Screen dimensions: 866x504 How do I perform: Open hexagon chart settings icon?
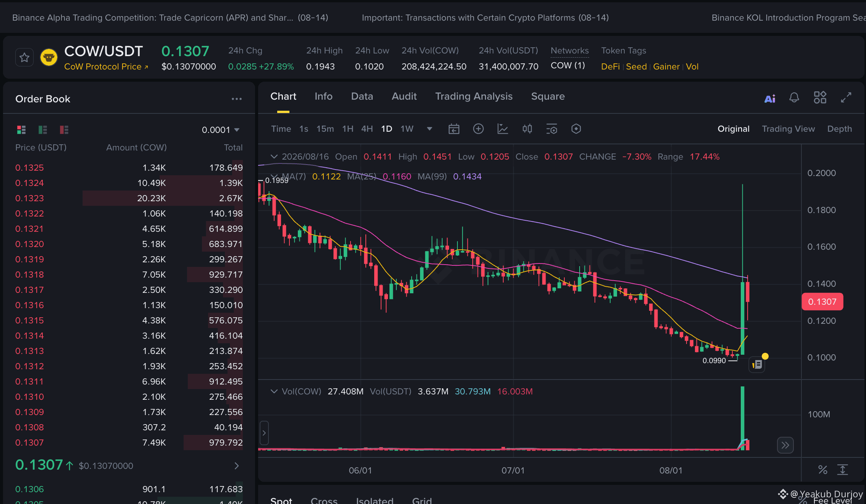point(576,129)
